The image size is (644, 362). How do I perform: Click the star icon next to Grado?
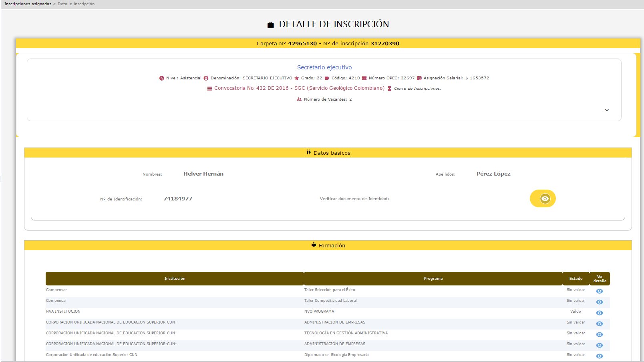coord(297,78)
